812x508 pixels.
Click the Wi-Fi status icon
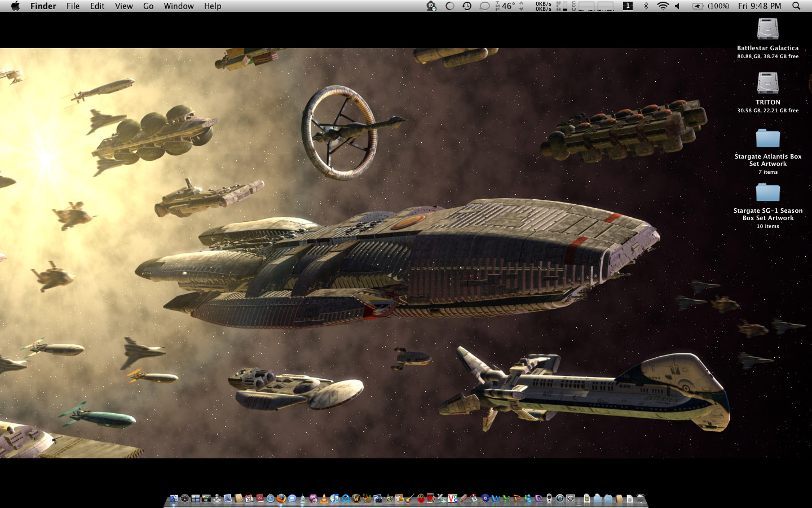663,6
